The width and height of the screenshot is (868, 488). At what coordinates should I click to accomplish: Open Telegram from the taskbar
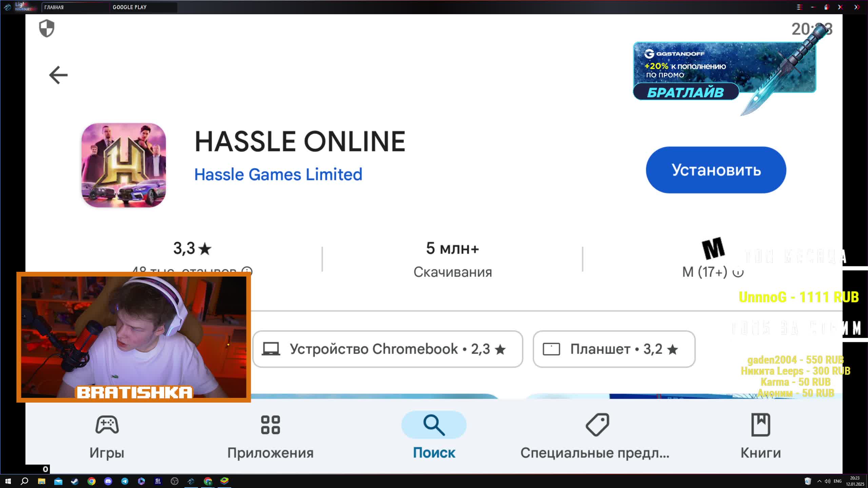point(125,481)
